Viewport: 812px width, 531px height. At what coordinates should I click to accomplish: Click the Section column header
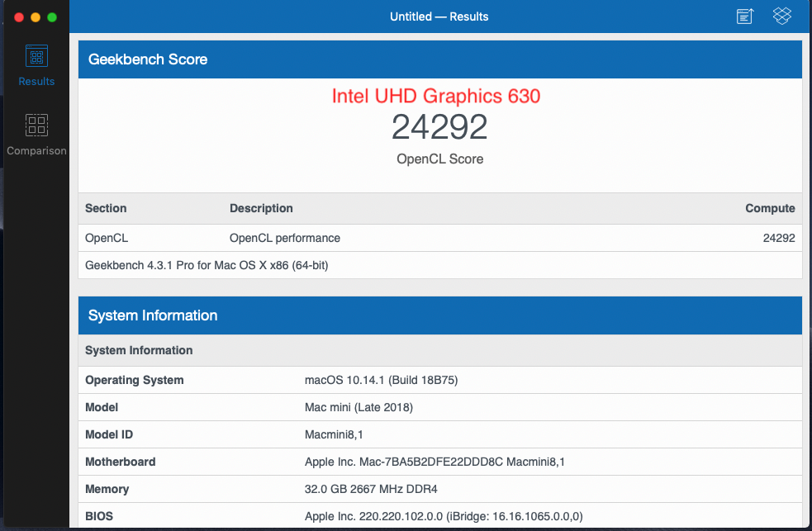pyautogui.click(x=106, y=208)
